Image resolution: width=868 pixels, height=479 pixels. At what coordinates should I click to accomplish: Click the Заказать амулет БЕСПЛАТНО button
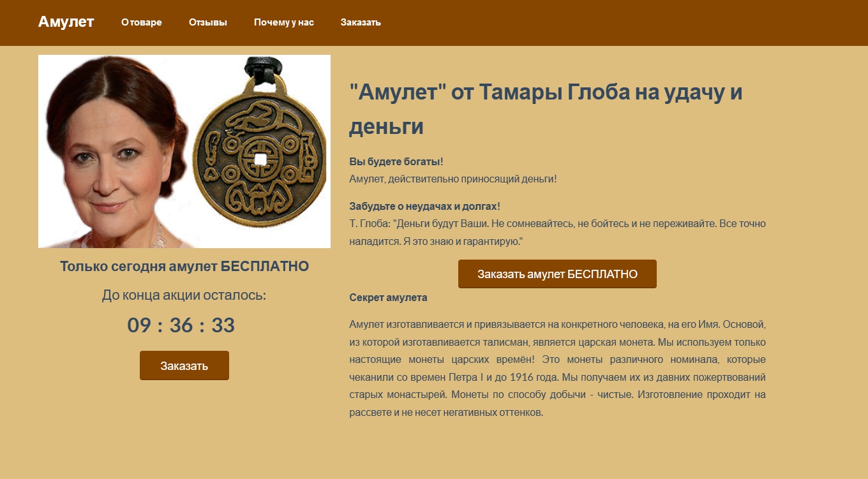coord(557,274)
